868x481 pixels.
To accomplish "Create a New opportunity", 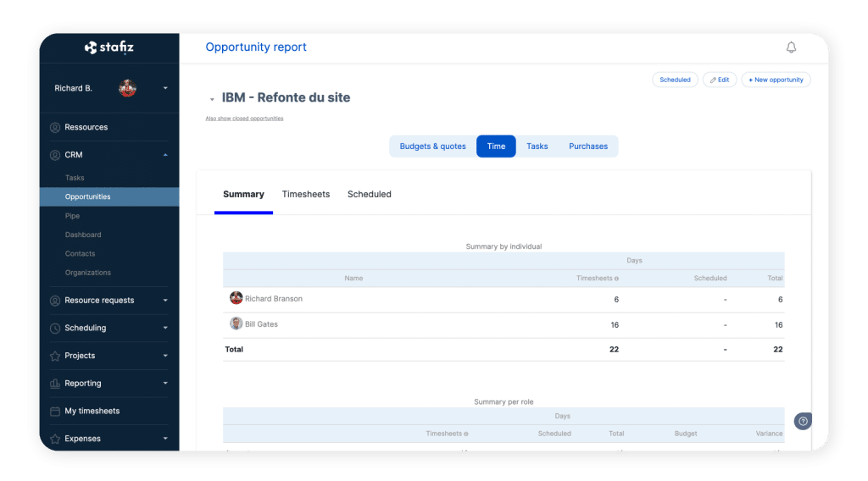I will [x=776, y=80].
